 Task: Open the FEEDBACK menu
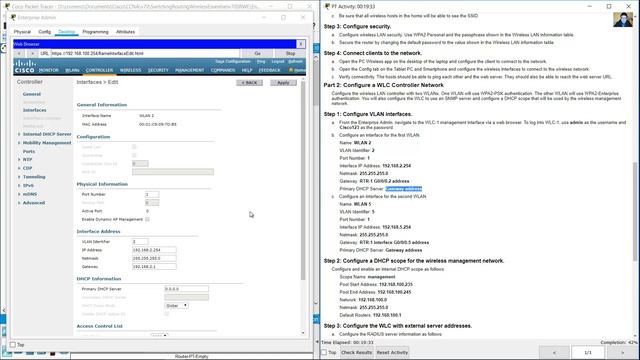click(269, 70)
